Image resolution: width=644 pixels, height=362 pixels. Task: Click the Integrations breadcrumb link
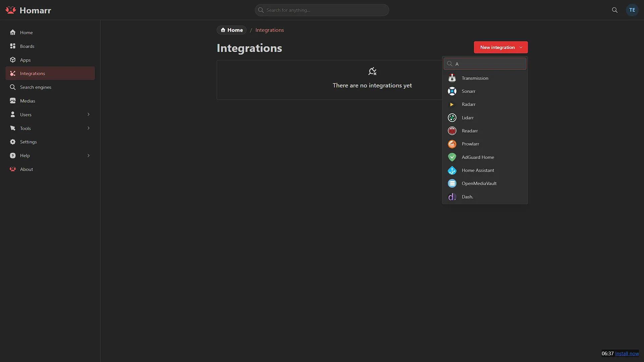pyautogui.click(x=270, y=30)
